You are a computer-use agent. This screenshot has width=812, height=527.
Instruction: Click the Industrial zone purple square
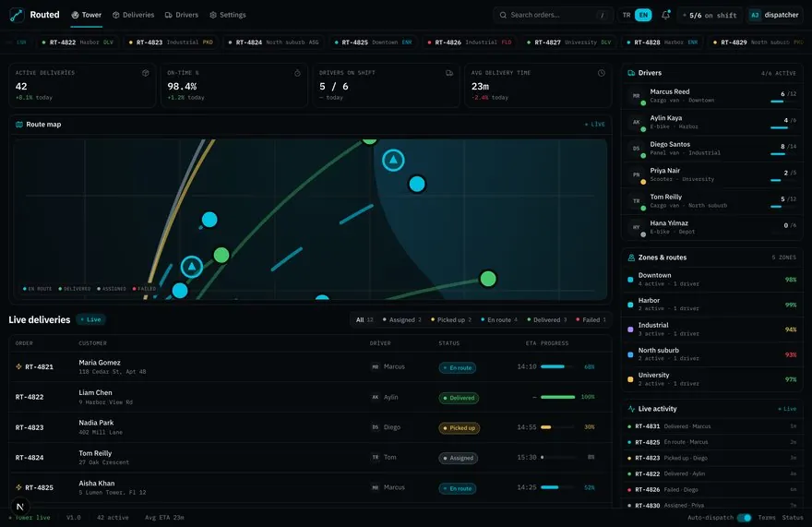click(x=630, y=329)
